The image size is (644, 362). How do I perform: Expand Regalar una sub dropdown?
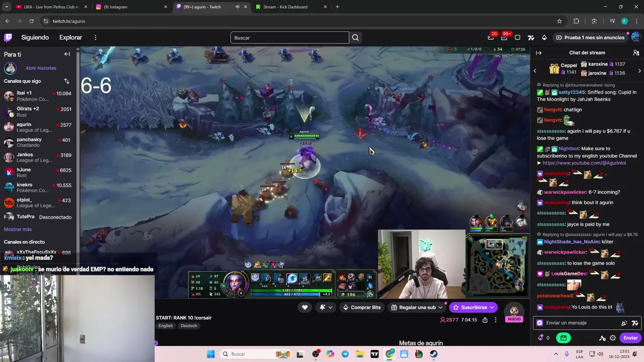click(x=440, y=307)
